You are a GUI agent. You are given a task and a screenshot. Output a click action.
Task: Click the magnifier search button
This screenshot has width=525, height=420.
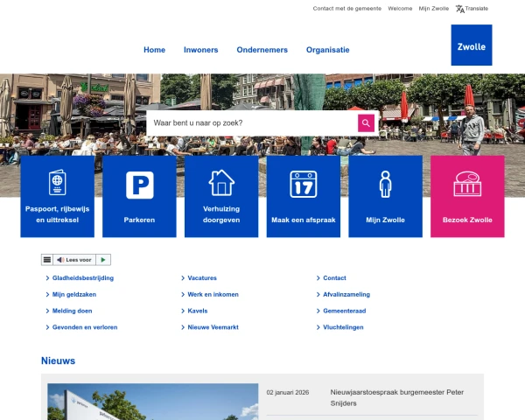click(x=366, y=123)
